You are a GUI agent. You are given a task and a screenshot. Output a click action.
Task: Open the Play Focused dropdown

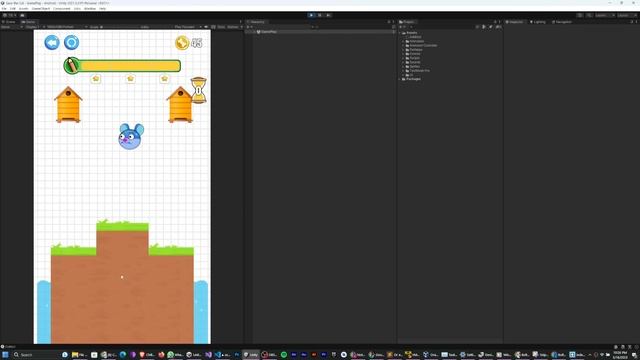pyautogui.click(x=188, y=27)
